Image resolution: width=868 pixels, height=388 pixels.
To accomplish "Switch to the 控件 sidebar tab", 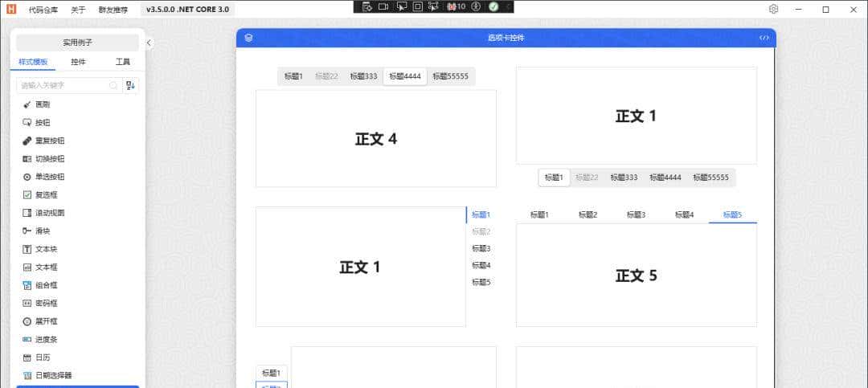I will click(x=78, y=62).
